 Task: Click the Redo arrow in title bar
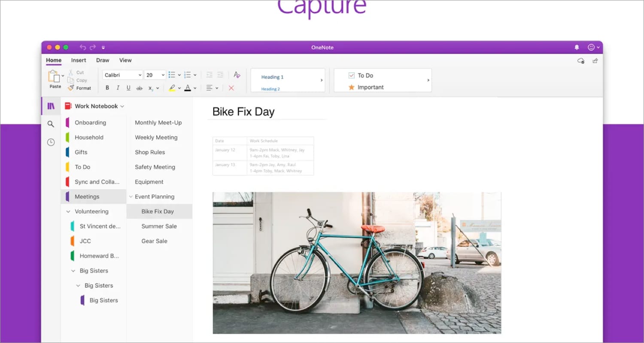coord(92,47)
